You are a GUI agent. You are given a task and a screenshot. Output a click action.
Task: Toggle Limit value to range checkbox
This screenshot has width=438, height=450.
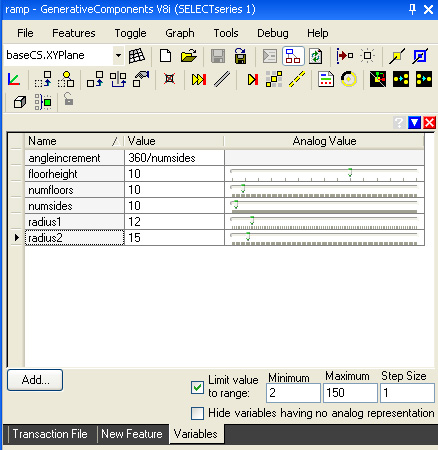click(x=197, y=387)
